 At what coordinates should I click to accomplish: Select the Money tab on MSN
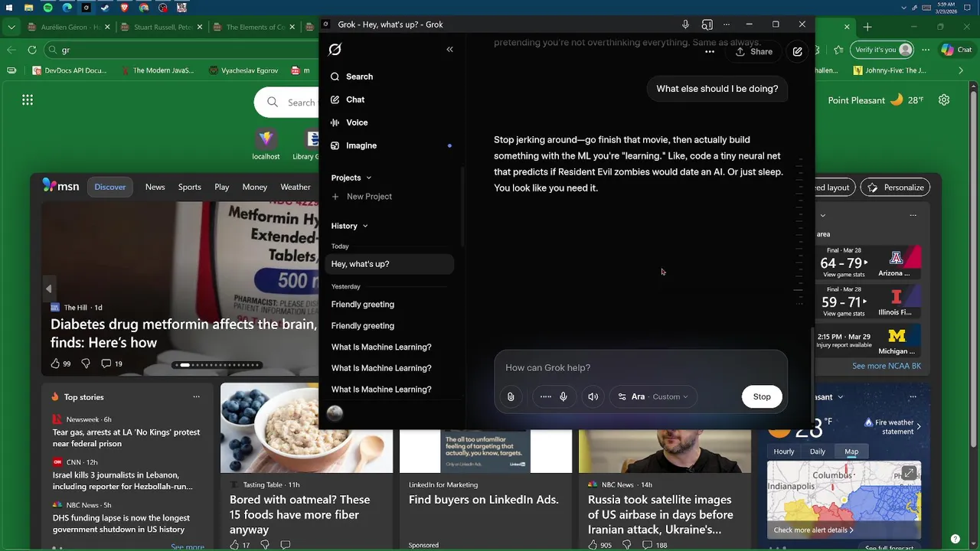tap(255, 187)
